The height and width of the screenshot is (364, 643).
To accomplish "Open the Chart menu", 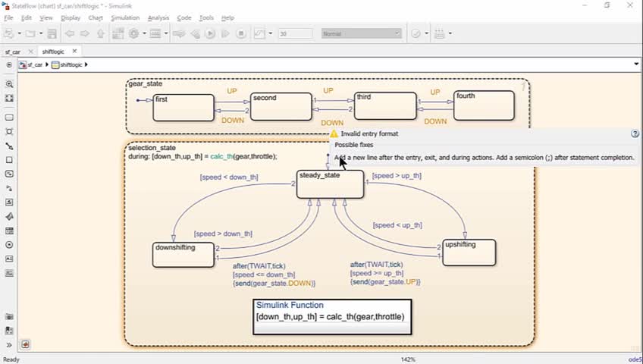I will point(96,17).
